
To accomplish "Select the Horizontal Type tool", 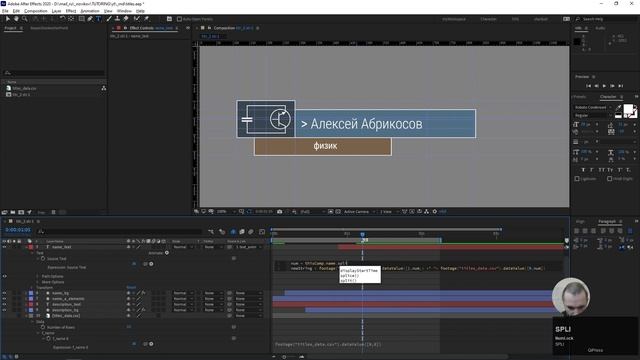I will [98, 19].
